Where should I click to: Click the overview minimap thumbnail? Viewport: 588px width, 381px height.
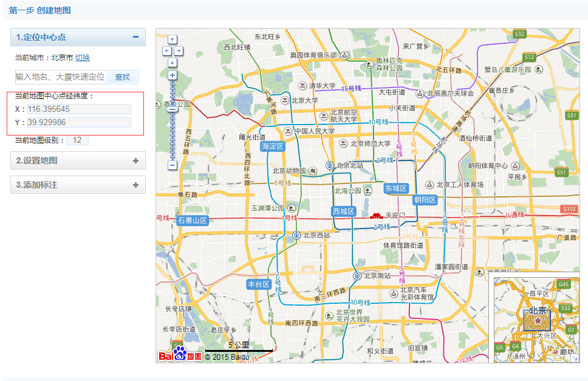(x=533, y=320)
